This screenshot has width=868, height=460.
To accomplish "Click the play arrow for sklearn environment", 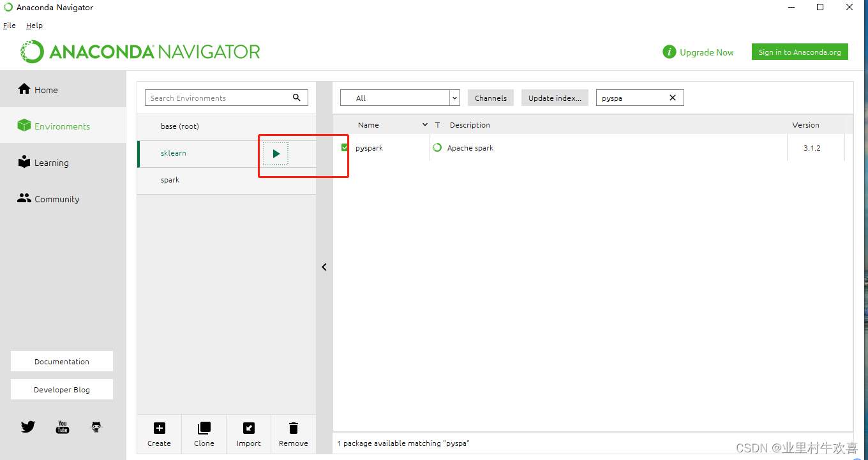I will coord(276,154).
